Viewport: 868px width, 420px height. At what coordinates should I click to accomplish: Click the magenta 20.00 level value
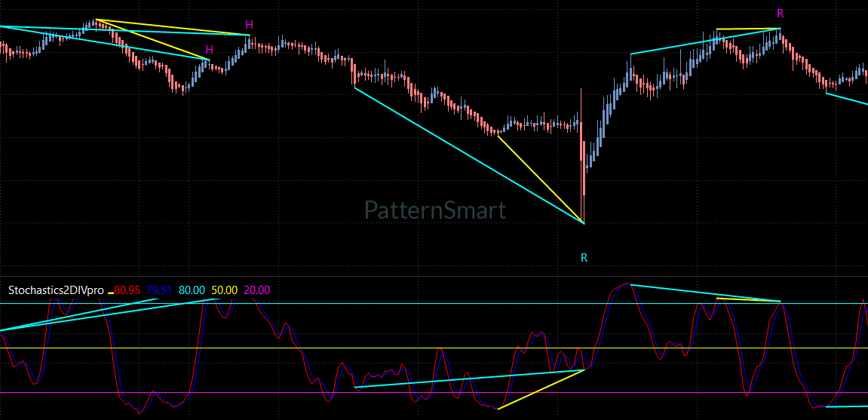(x=257, y=290)
